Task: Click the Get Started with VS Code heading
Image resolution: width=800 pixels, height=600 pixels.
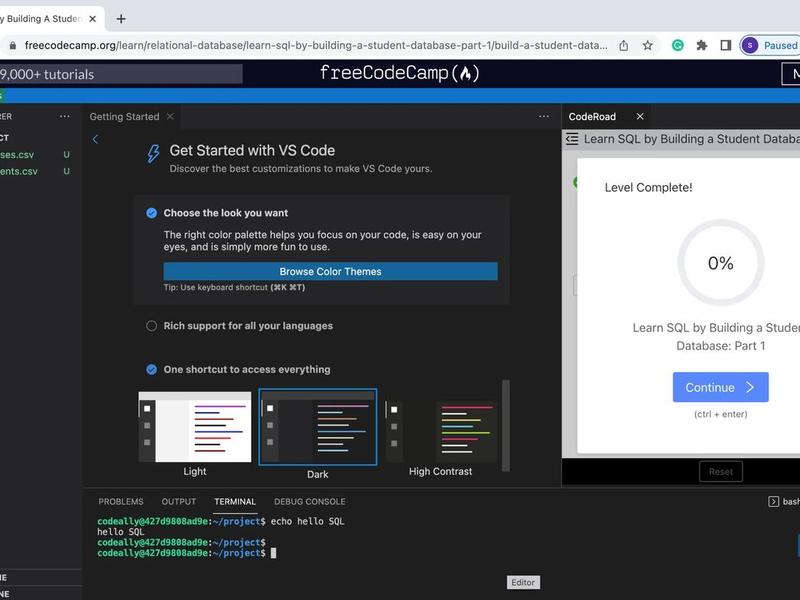Action: tap(252, 151)
